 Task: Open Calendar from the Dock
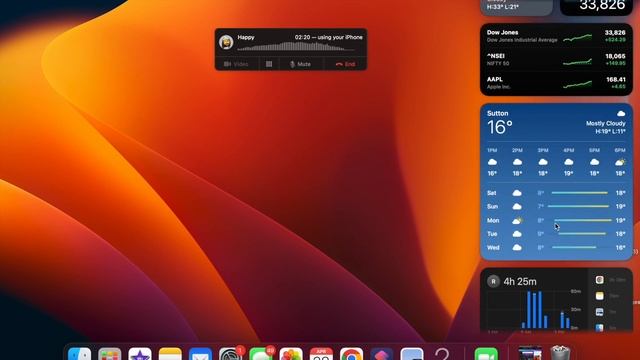321,354
